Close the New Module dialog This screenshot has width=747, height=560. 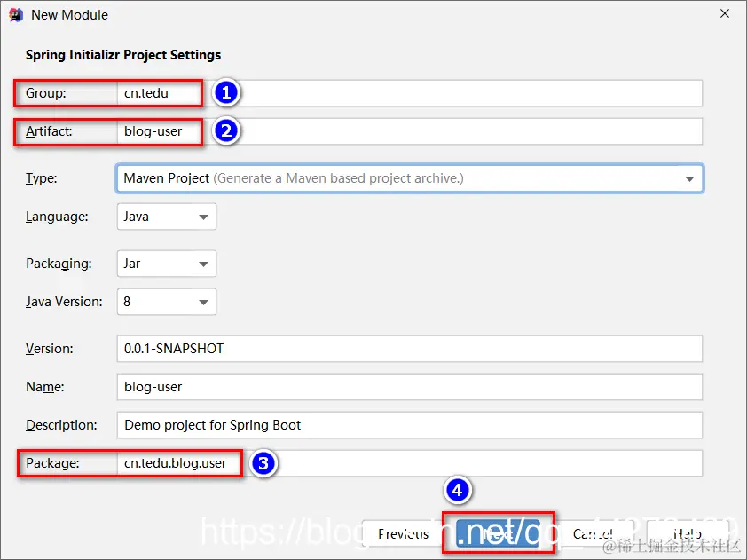pos(725,14)
